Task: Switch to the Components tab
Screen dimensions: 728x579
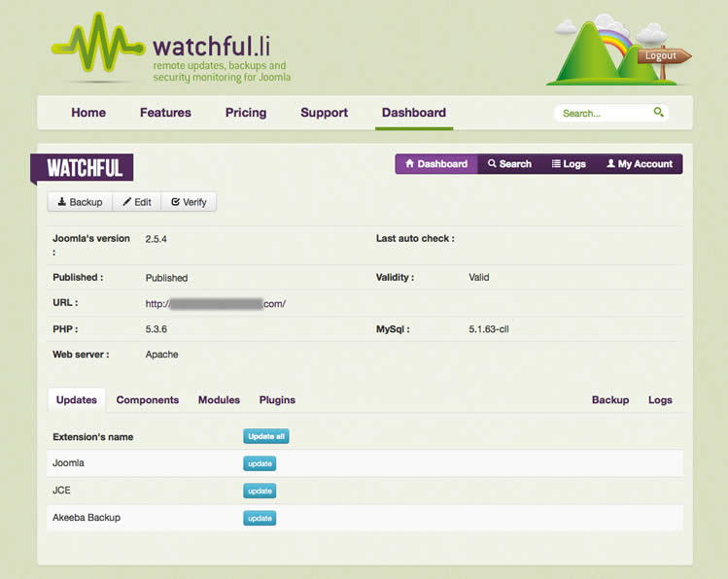Action: coord(147,400)
